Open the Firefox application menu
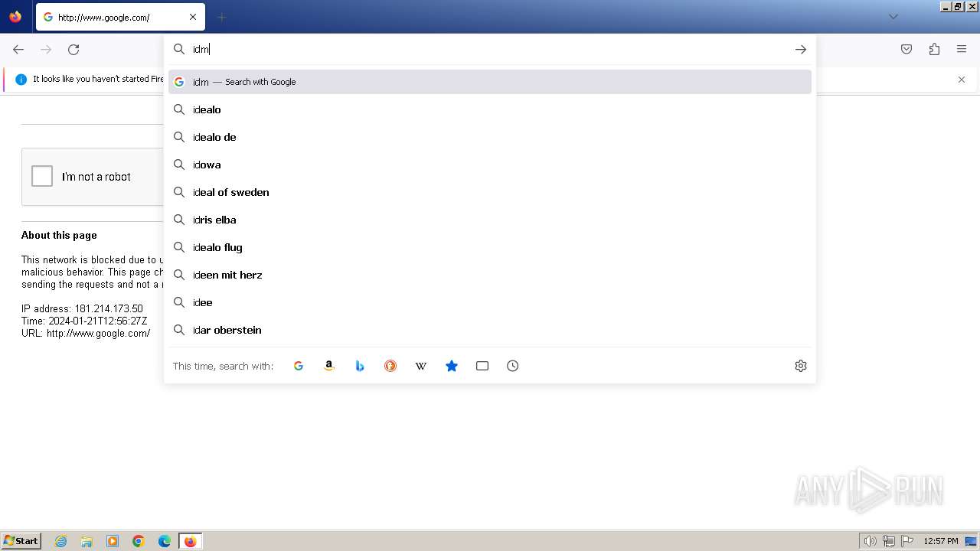The image size is (980, 551). click(962, 49)
